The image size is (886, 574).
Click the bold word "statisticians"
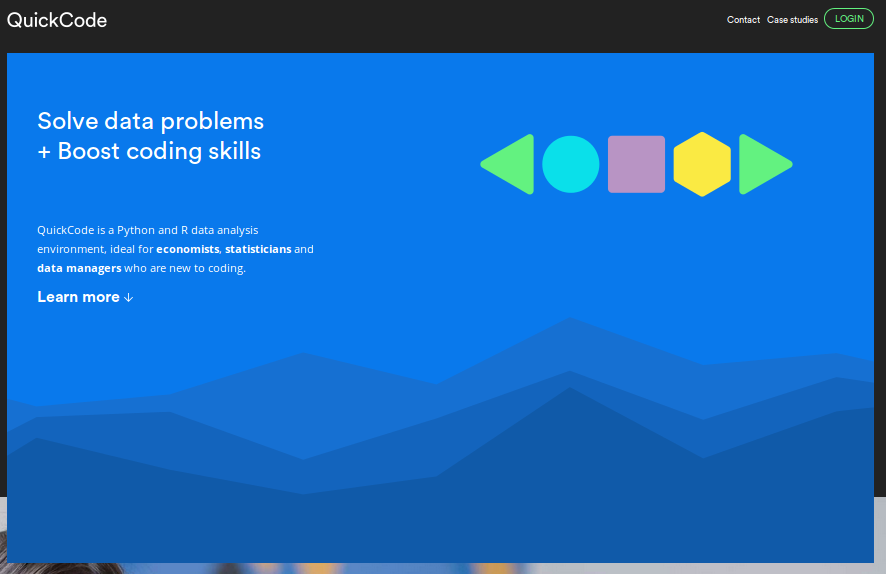pos(258,249)
